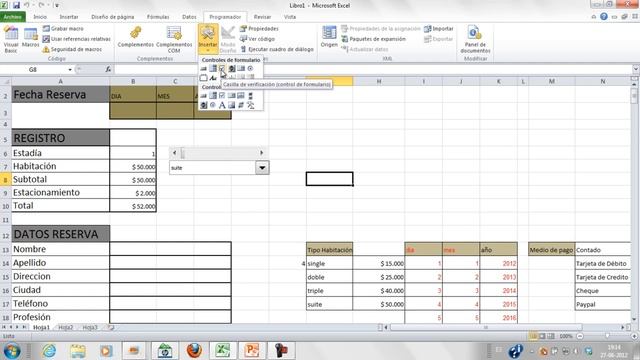Viewport: 640px width, 360px height.
Task: Click the formula bar input
Action: click(x=372, y=69)
